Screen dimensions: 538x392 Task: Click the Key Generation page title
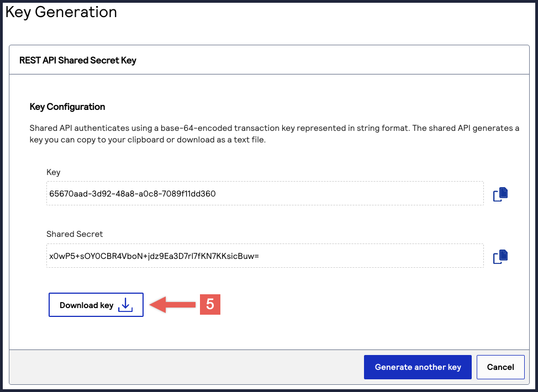(x=61, y=12)
